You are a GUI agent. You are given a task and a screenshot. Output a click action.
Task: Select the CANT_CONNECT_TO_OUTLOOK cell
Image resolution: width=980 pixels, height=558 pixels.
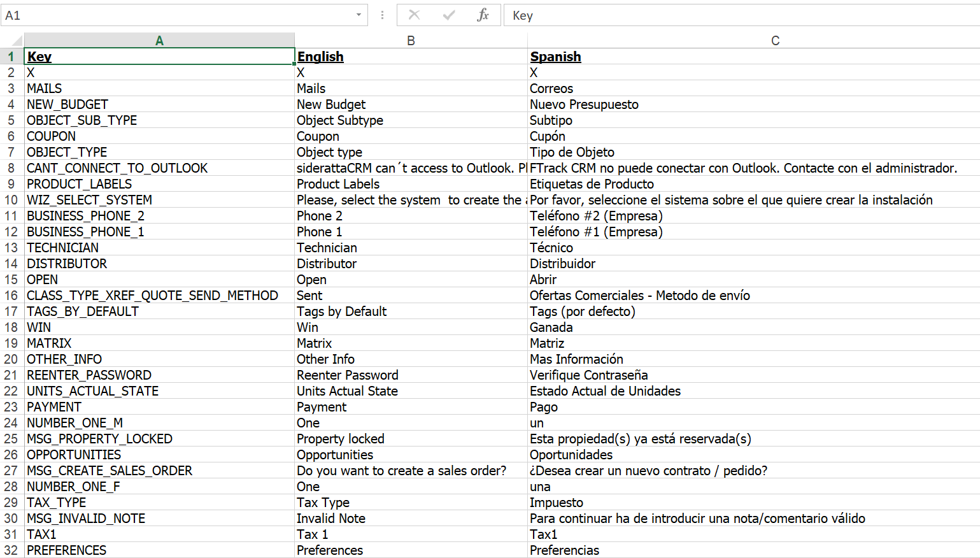coord(159,168)
